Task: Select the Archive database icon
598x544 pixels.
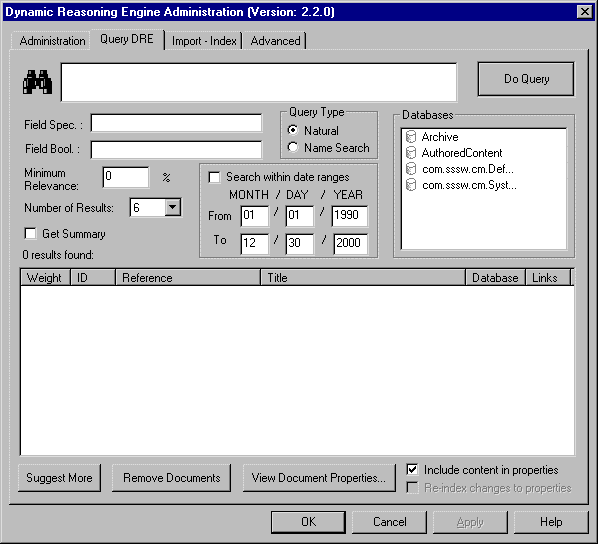Action: (411, 137)
